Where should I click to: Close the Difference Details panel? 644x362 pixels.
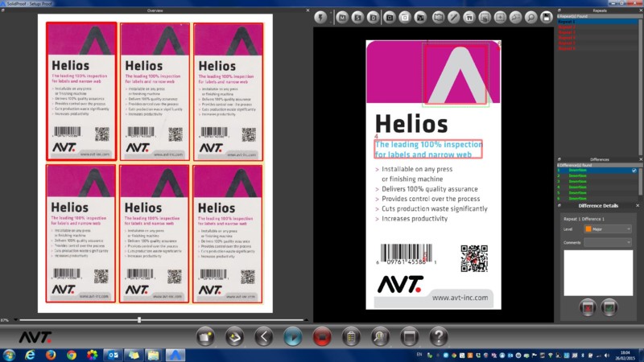tap(638, 206)
